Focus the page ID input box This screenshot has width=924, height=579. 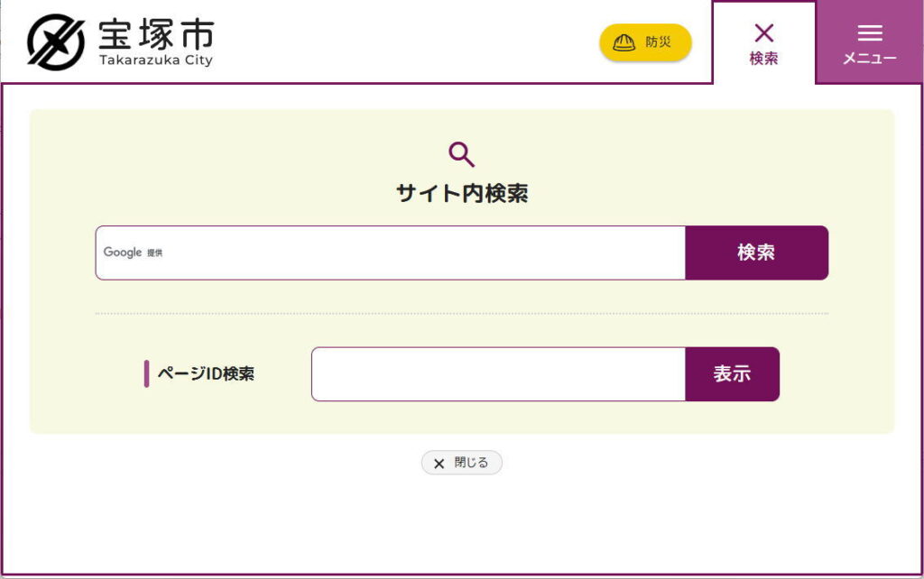click(x=498, y=373)
